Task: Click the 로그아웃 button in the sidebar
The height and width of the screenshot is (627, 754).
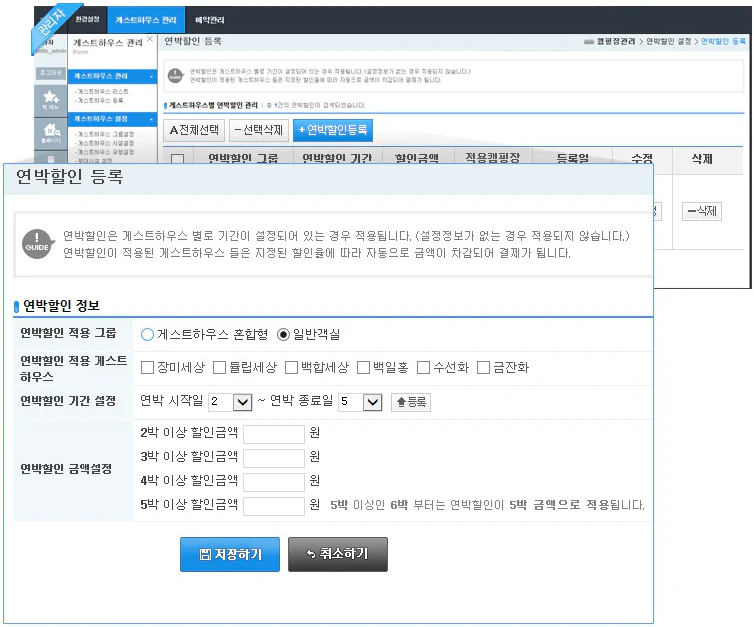Action: coord(50,73)
